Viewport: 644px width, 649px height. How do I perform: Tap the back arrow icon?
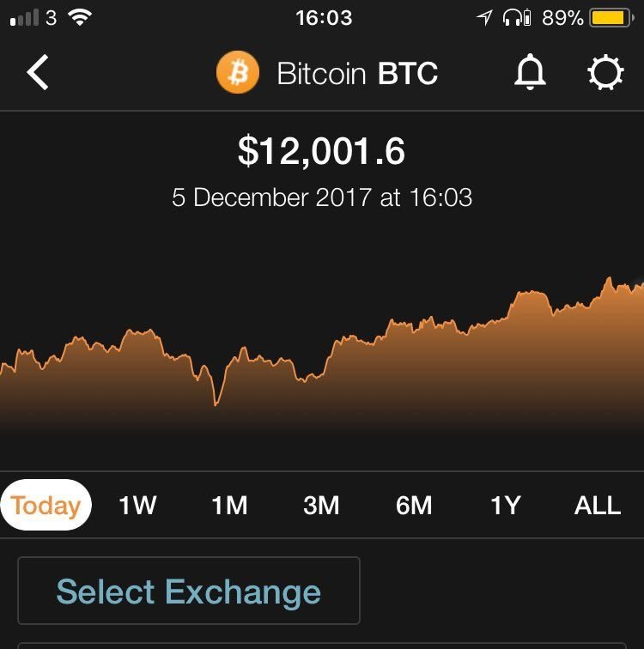pyautogui.click(x=38, y=72)
